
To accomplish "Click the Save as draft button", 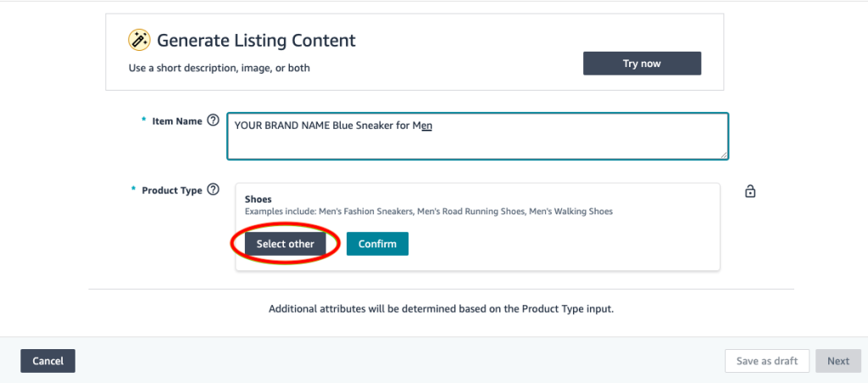I will click(767, 361).
